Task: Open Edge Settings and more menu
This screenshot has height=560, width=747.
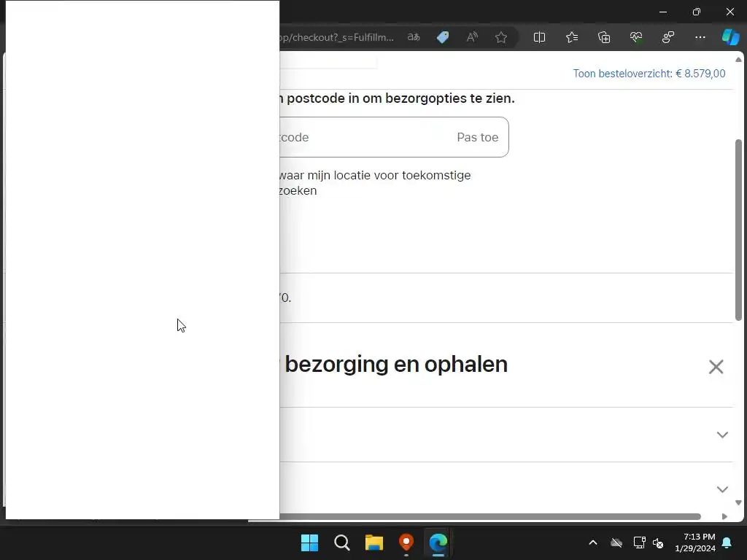Action: [700, 37]
